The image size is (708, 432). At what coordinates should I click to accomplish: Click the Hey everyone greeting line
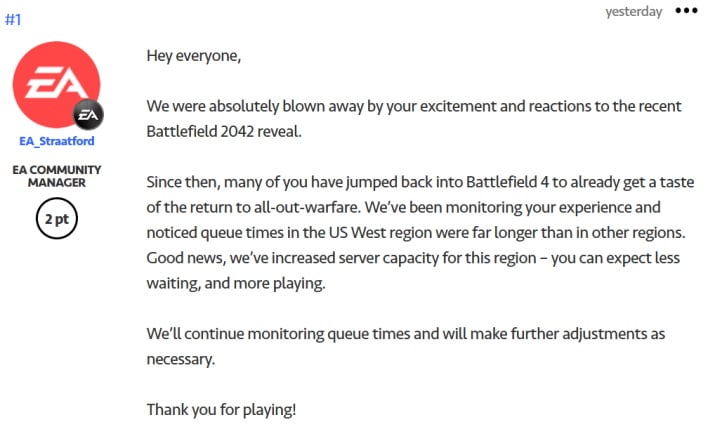coord(194,56)
